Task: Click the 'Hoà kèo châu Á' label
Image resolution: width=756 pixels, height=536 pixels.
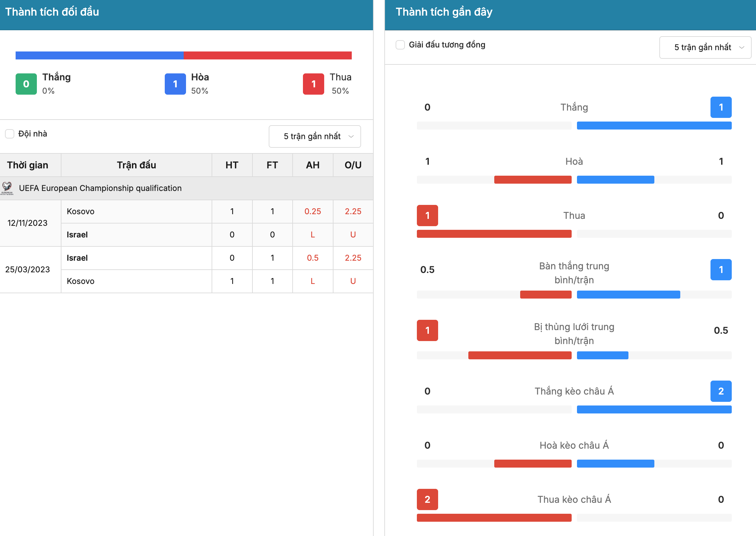Action: click(574, 445)
